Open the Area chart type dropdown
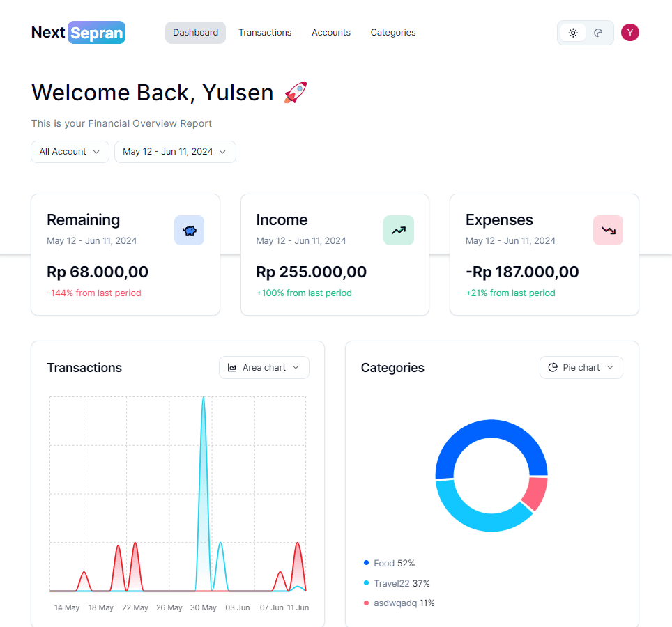The height and width of the screenshot is (627, 672). pos(264,368)
